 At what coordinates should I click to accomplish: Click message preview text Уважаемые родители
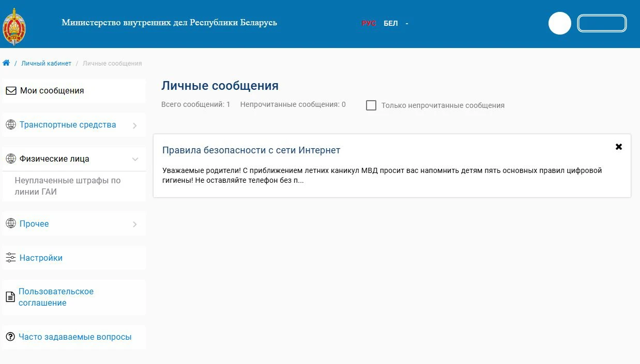point(382,176)
